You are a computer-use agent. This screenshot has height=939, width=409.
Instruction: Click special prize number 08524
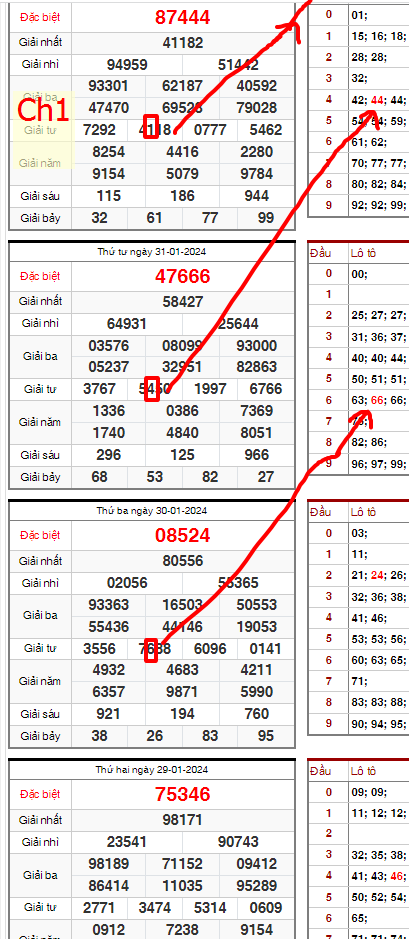(x=183, y=535)
